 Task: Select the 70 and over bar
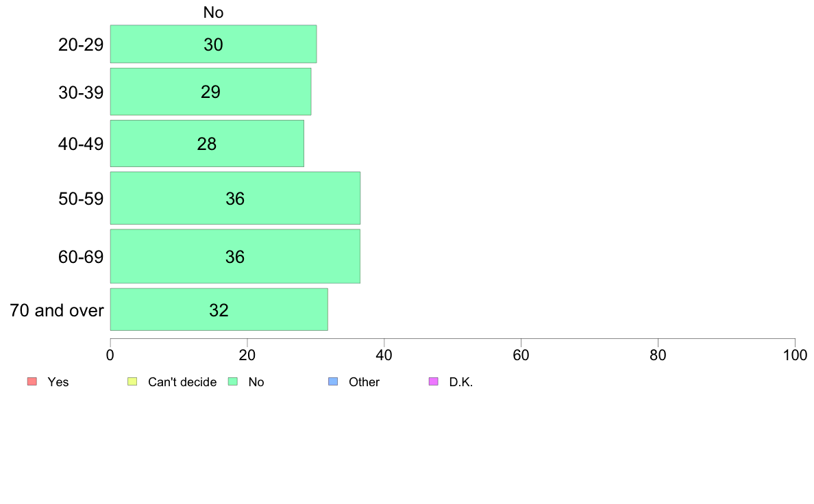click(219, 310)
